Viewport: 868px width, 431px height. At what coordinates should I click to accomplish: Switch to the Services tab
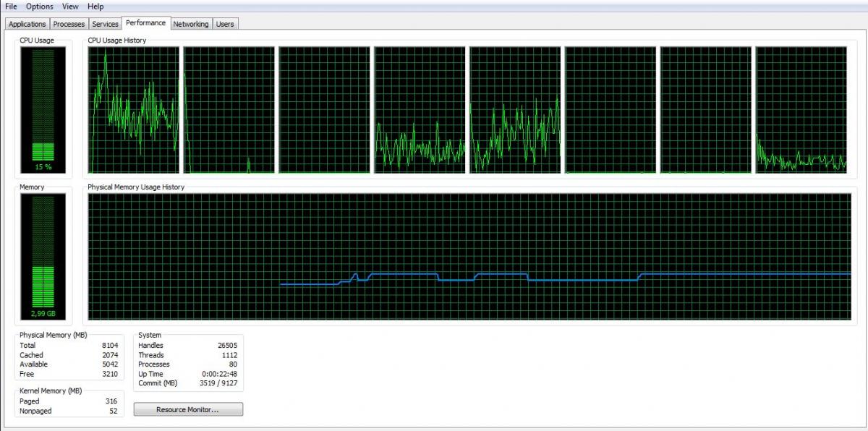pyautogui.click(x=105, y=24)
